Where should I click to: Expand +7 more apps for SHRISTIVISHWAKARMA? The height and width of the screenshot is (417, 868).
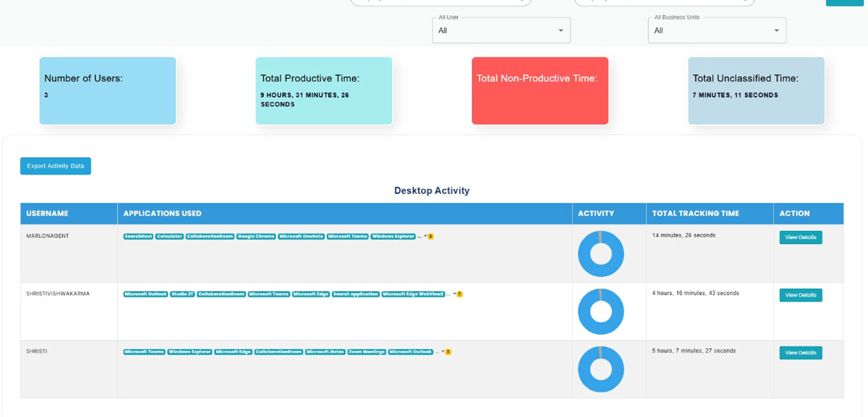click(x=459, y=295)
